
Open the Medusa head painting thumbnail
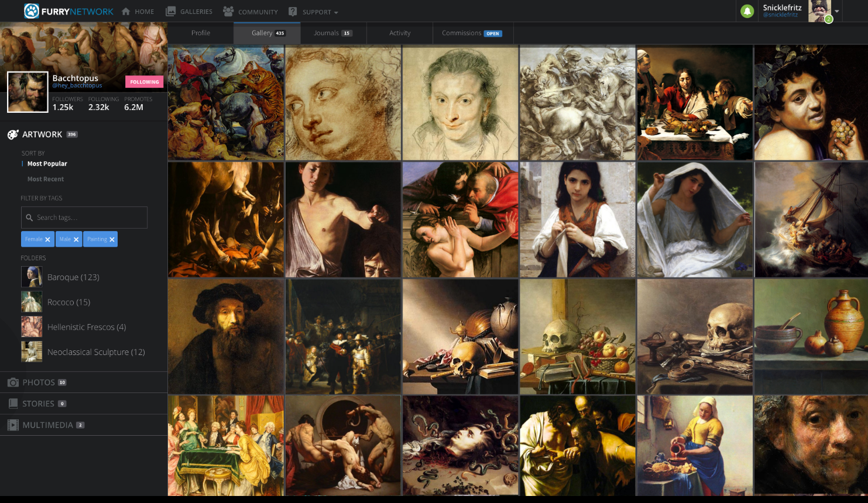(460, 446)
